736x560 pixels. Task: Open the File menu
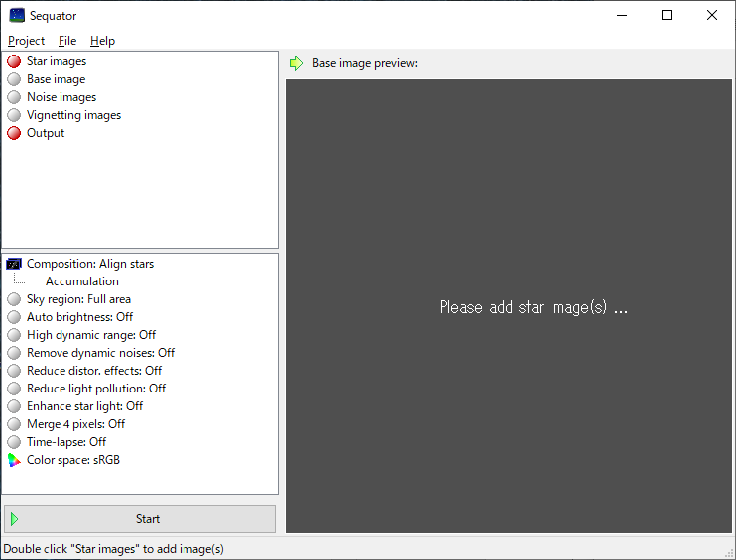pyautogui.click(x=67, y=41)
